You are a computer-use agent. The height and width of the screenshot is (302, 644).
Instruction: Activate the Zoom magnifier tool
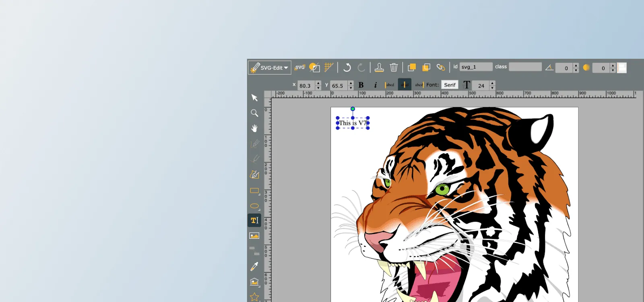coord(254,113)
